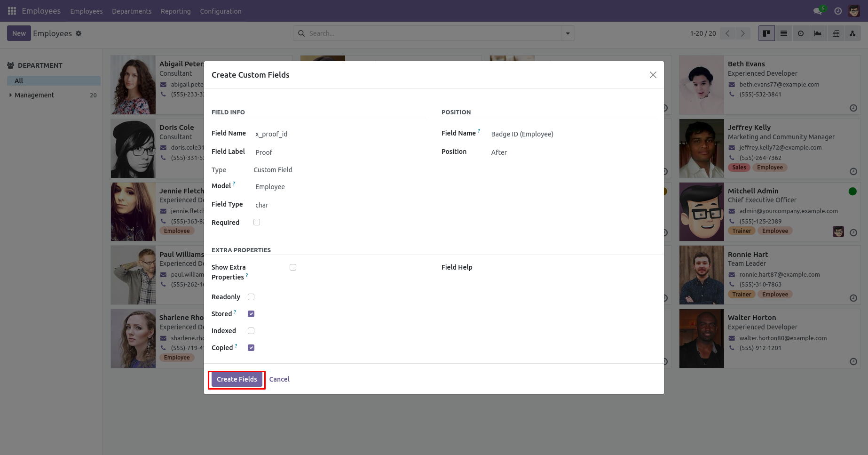Click the Cancel link
868x455 pixels.
click(279, 379)
